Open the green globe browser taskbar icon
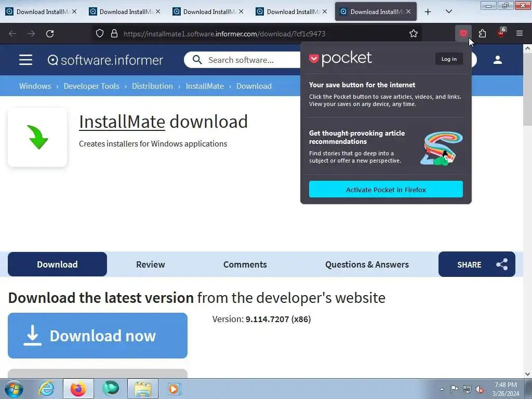This screenshot has width=532, height=399. pyautogui.click(x=111, y=389)
